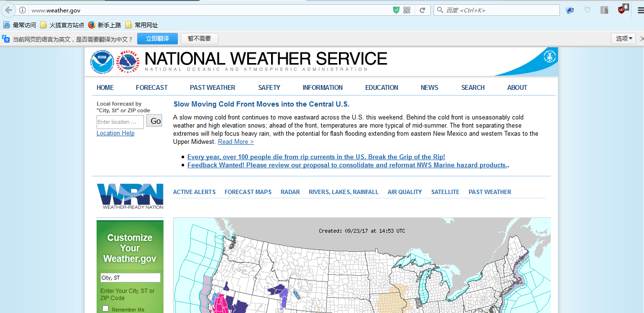Go back using the browser back arrow
This screenshot has width=644, height=313.
tap(9, 10)
